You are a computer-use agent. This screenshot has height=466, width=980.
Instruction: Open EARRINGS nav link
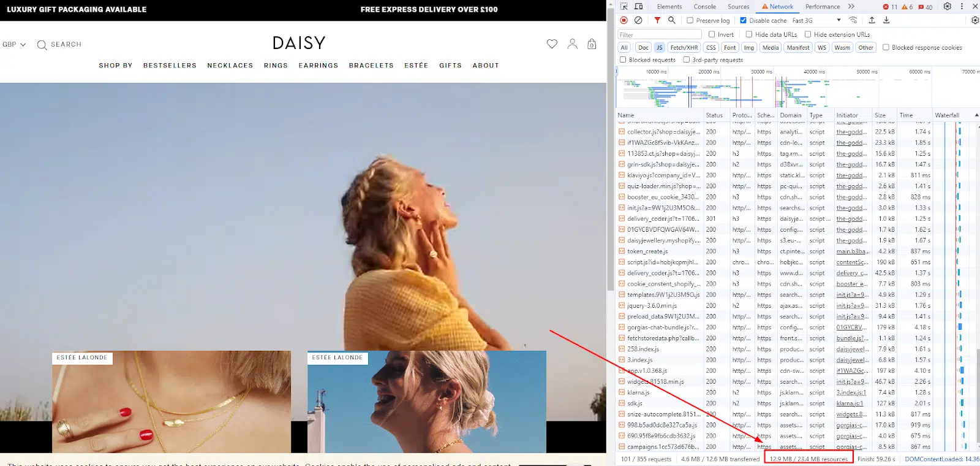pos(318,66)
